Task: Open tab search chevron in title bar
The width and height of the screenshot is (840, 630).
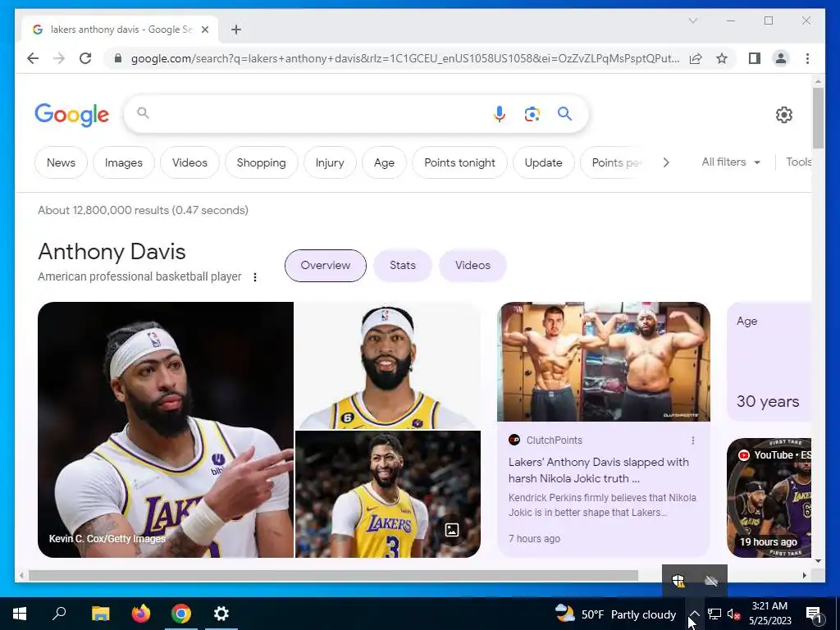Action: coord(692,21)
